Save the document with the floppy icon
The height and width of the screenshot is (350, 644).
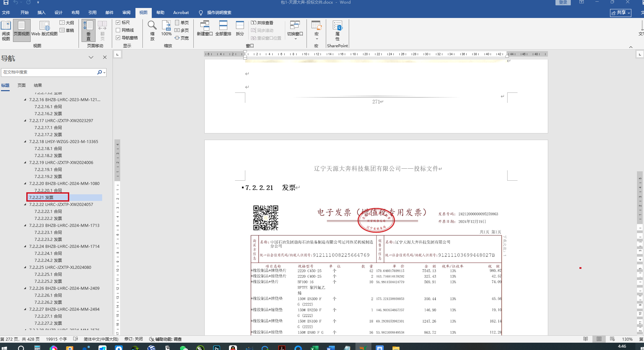[6, 2]
